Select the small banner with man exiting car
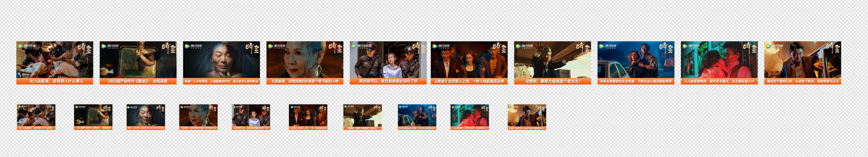Screen dimensions: 868x157 pos(527,117)
